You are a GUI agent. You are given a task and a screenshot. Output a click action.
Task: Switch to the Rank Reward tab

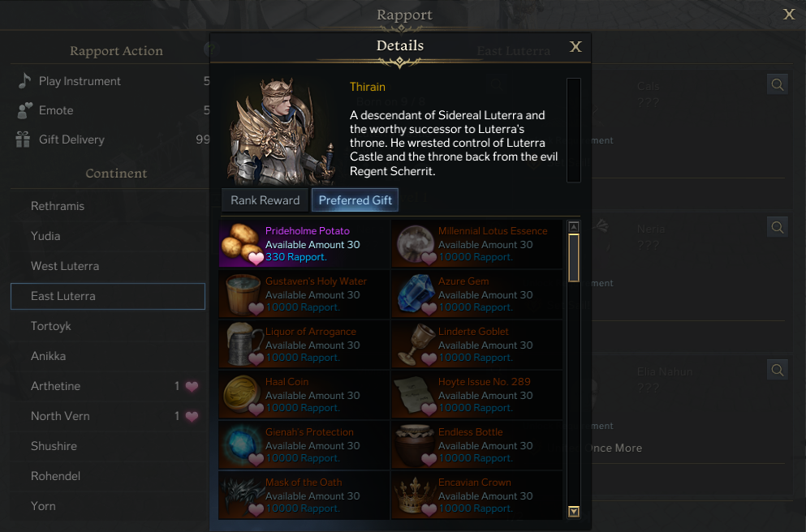(x=265, y=200)
